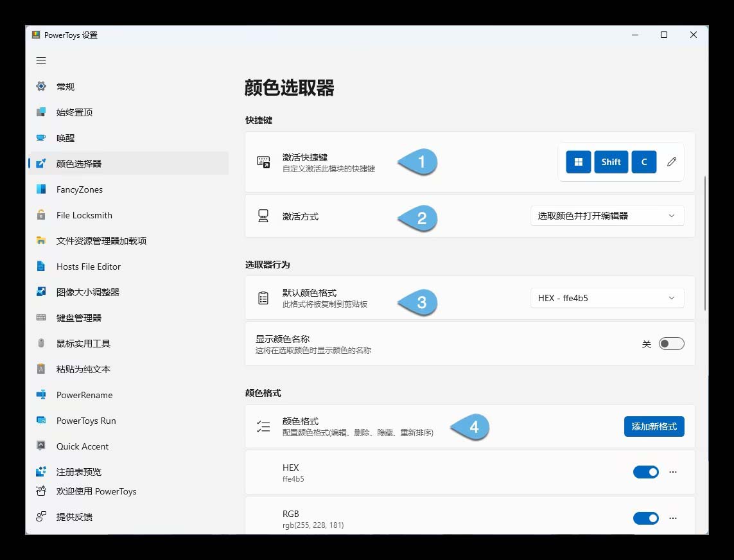The height and width of the screenshot is (560, 734).
Task: Click the keyboard icon beside 激活快捷键
Action: [263, 162]
